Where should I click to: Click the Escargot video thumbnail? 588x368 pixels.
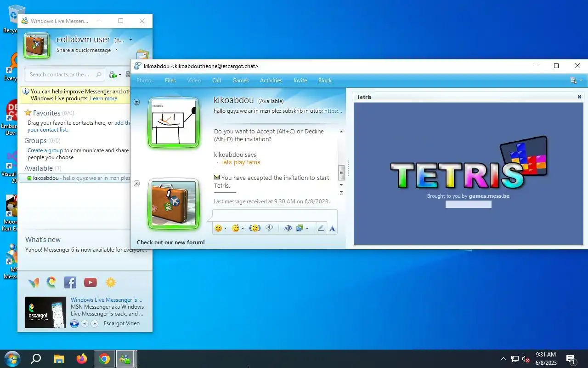coord(45,312)
